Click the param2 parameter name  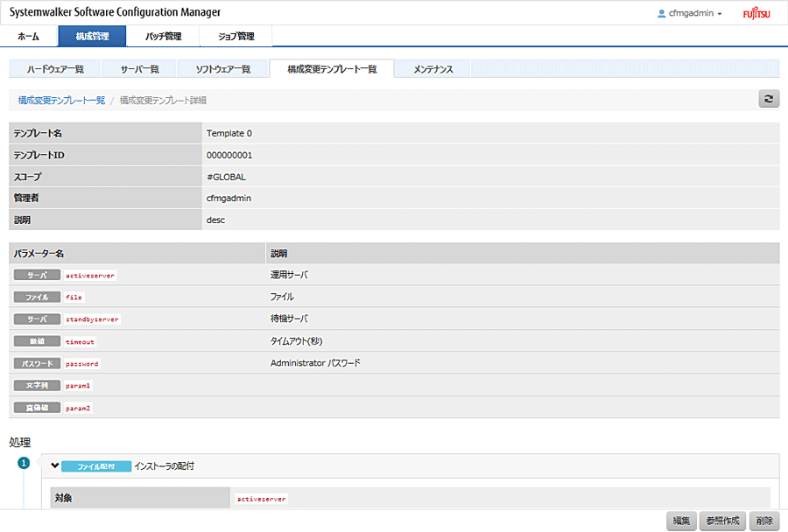(x=78, y=408)
